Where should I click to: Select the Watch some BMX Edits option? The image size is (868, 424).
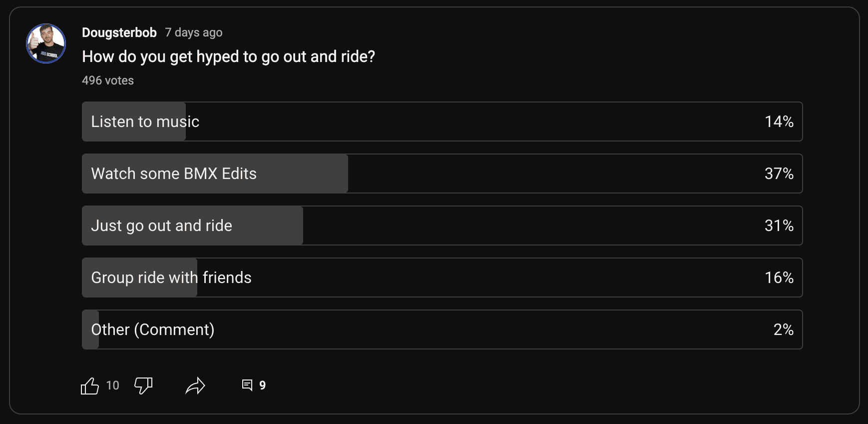[x=442, y=173]
